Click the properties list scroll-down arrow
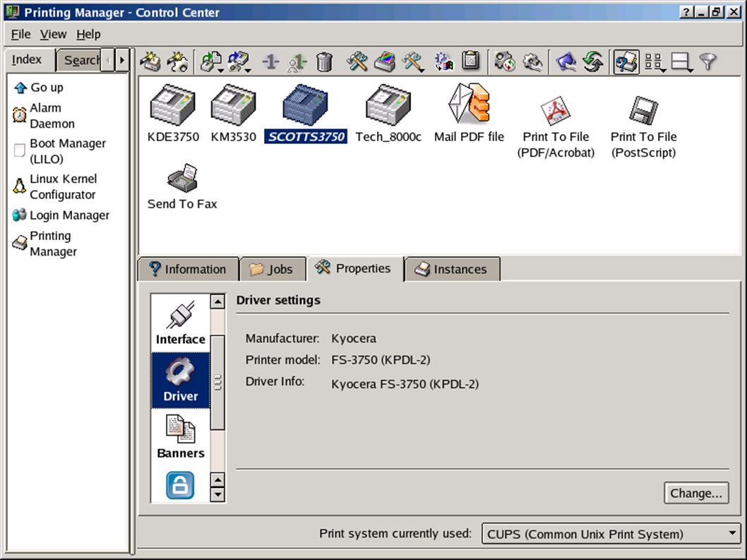The height and width of the screenshot is (560, 747). (217, 495)
